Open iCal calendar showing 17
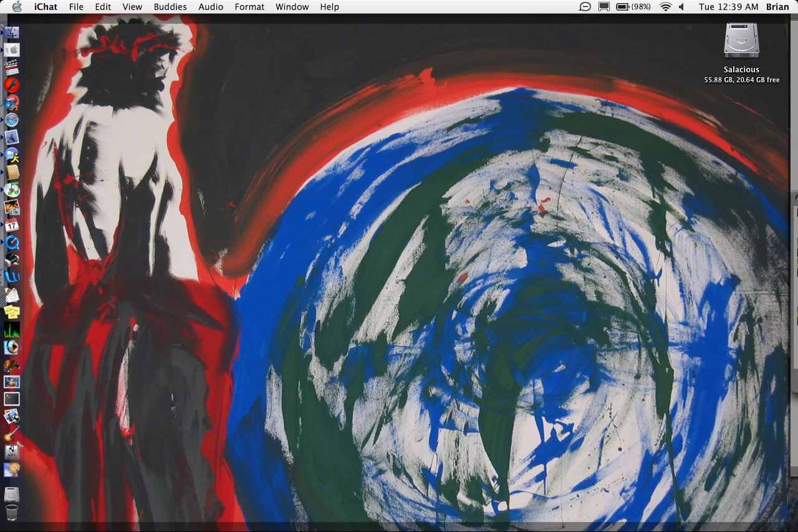This screenshot has width=798, height=532. click(12, 225)
